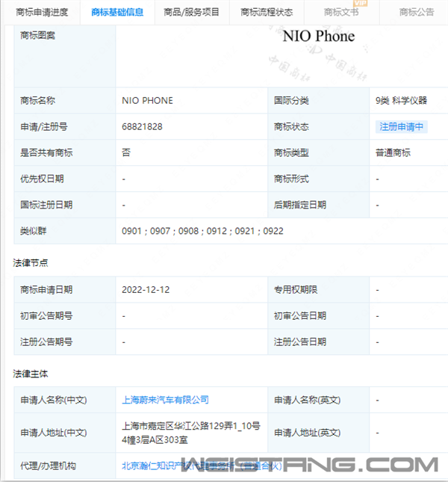Click the 注册公告期号 field label

(46, 342)
